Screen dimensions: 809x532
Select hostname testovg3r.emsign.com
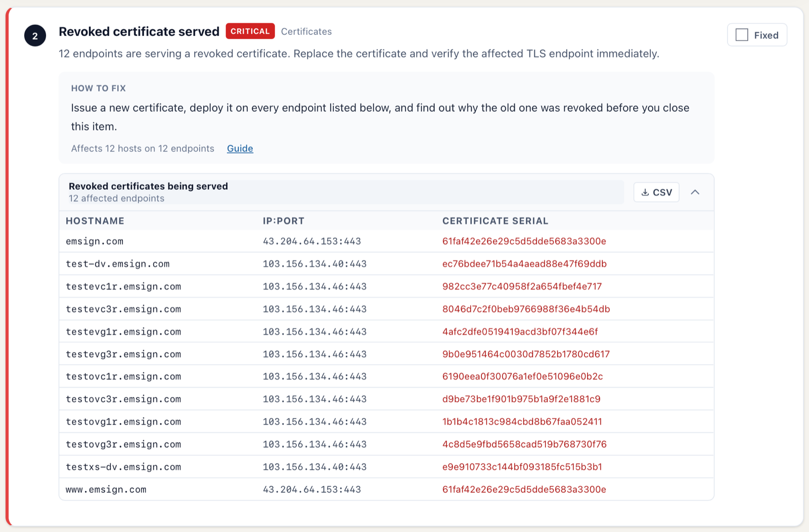(123, 445)
